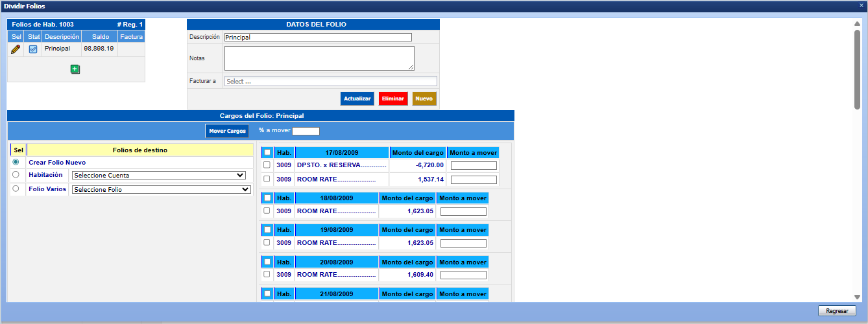Click the green add folio plus icon

75,69
